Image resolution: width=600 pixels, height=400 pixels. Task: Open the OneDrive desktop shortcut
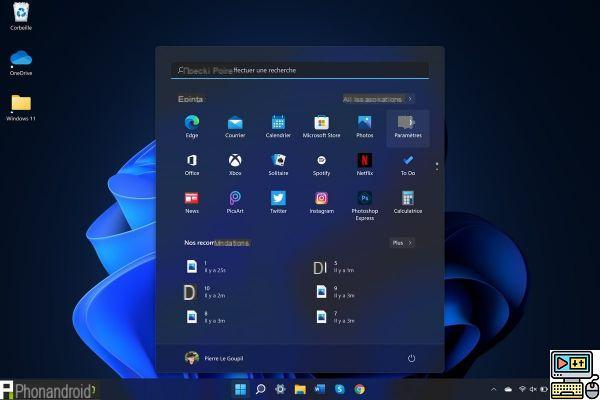tap(21, 62)
